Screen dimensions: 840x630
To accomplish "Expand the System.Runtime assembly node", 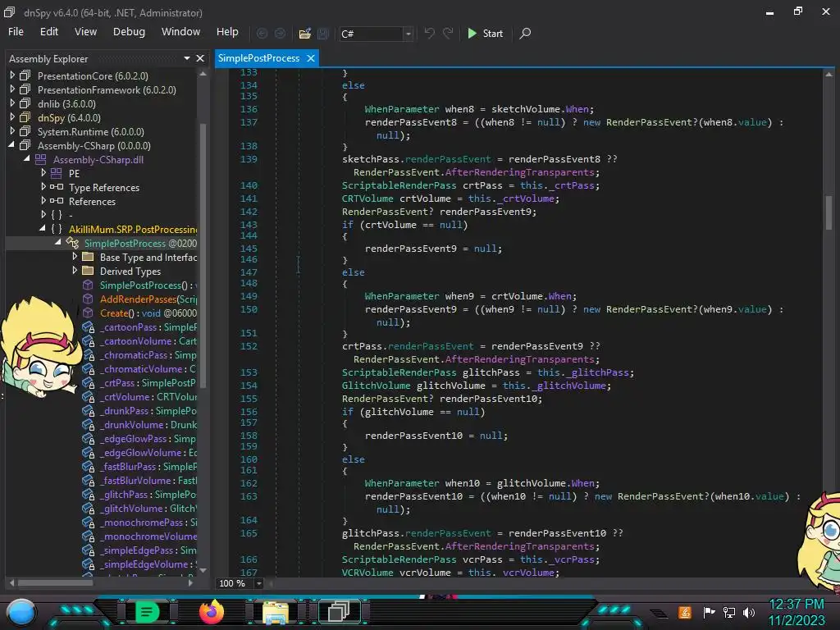I will coord(12,131).
